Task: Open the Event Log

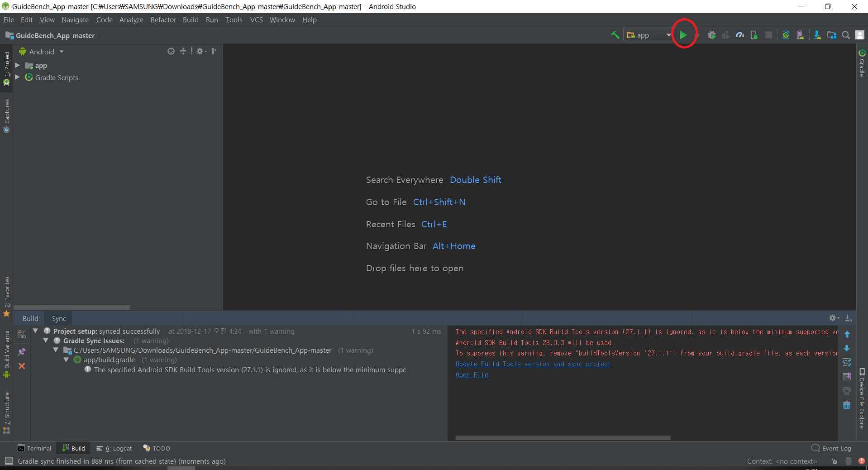Action: click(x=835, y=448)
